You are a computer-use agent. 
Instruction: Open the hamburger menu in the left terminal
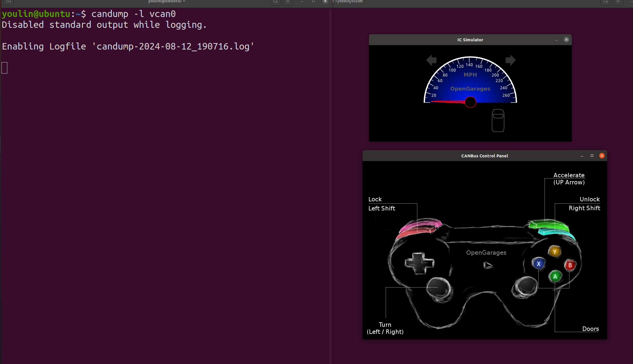point(288,2)
